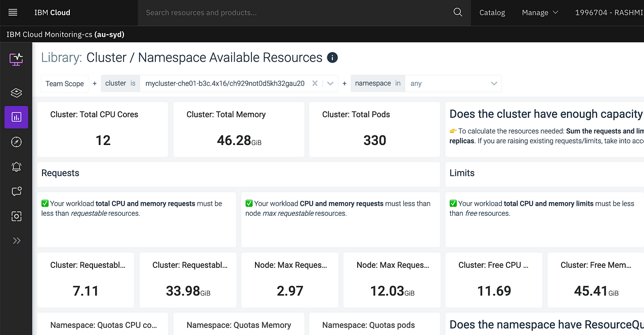
Task: Open the Events chat icon in sidebar
Action: pyautogui.click(x=16, y=192)
